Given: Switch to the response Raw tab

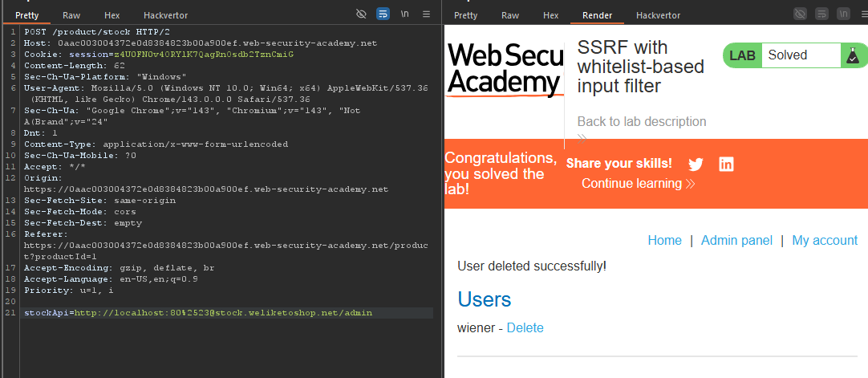Looking at the screenshot, I should pos(510,15).
